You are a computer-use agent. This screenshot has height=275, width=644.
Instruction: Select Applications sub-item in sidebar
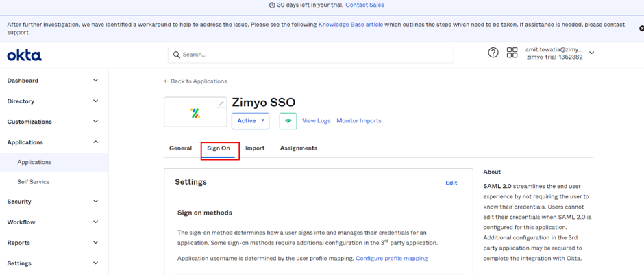[x=54, y=162]
